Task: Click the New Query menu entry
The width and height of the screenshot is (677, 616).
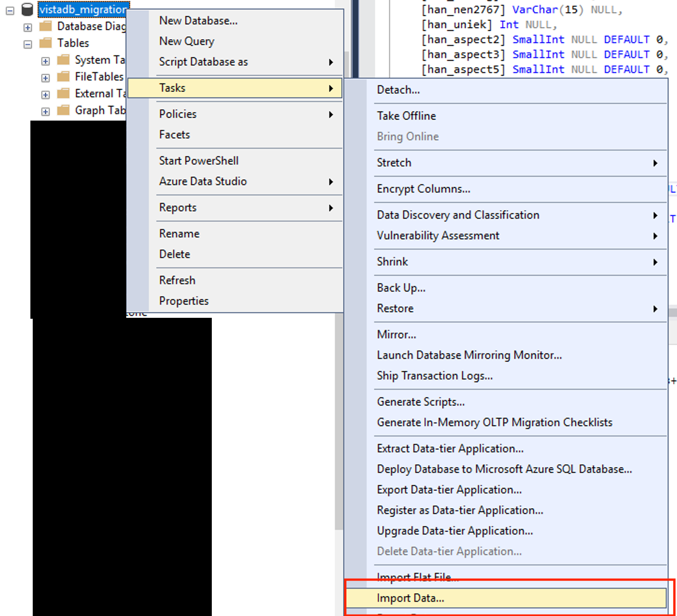Action: click(186, 41)
